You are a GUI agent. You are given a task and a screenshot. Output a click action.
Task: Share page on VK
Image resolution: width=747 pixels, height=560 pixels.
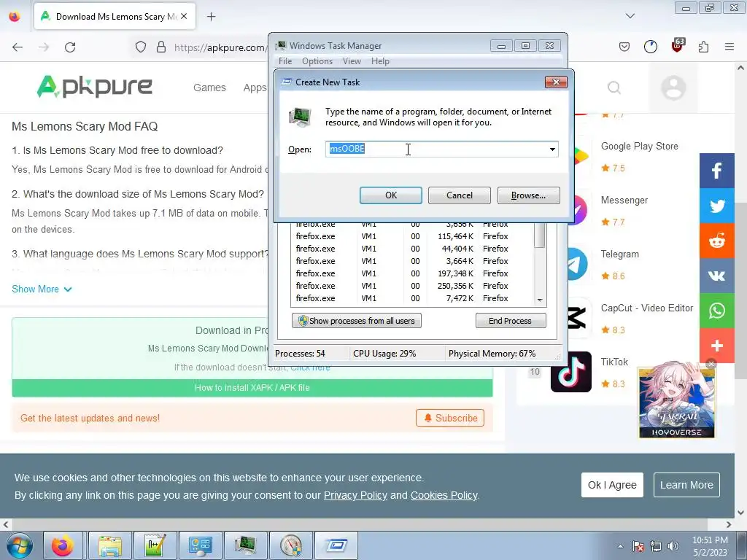(716, 275)
